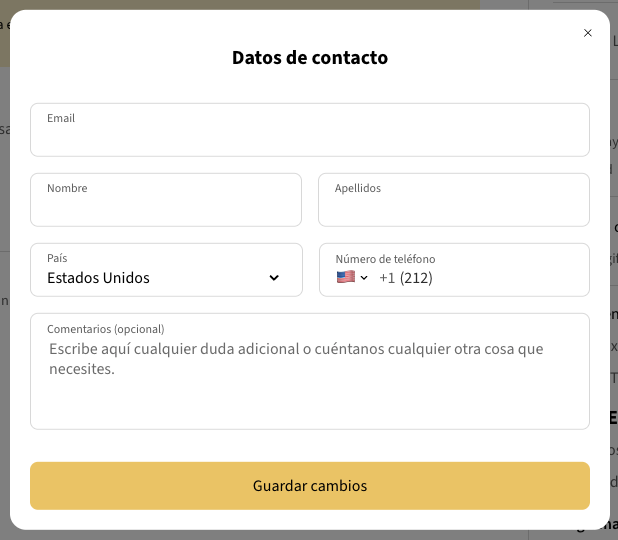Click the País label
Screen dimensions: 618x540
pos(57,258)
